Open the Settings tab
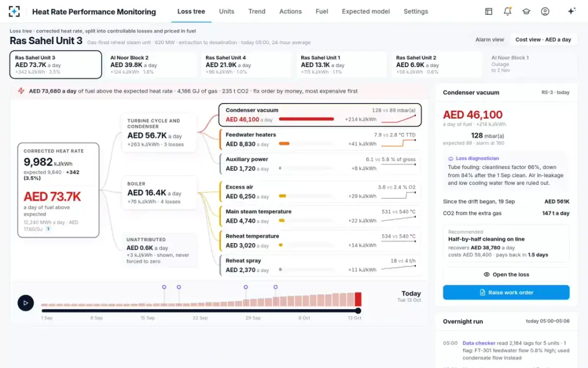 (x=416, y=11)
